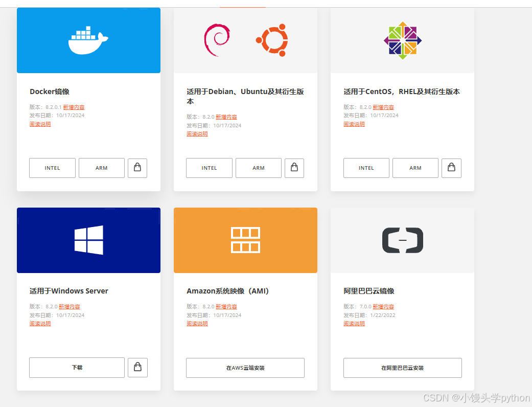Click the shopping bag icon on CentOS, RHEL card
The width and height of the screenshot is (532, 407).
[451, 168]
